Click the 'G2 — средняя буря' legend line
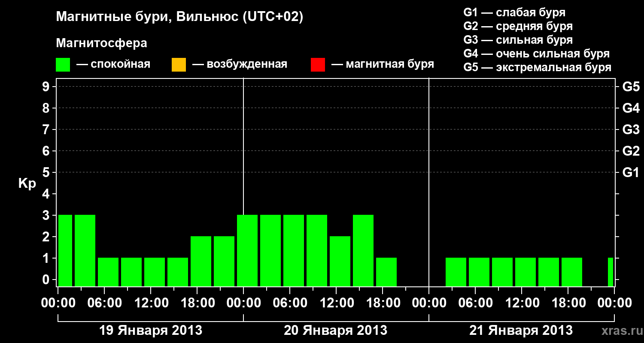 click(x=518, y=26)
